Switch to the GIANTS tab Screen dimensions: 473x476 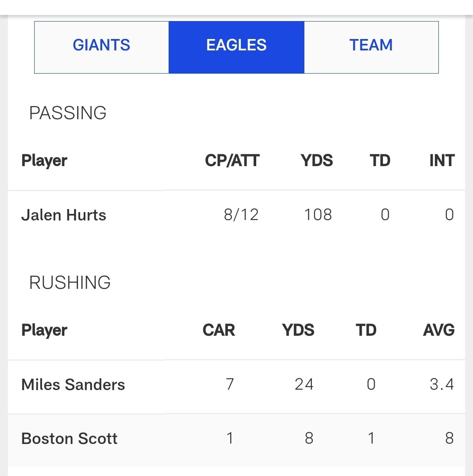click(x=102, y=46)
